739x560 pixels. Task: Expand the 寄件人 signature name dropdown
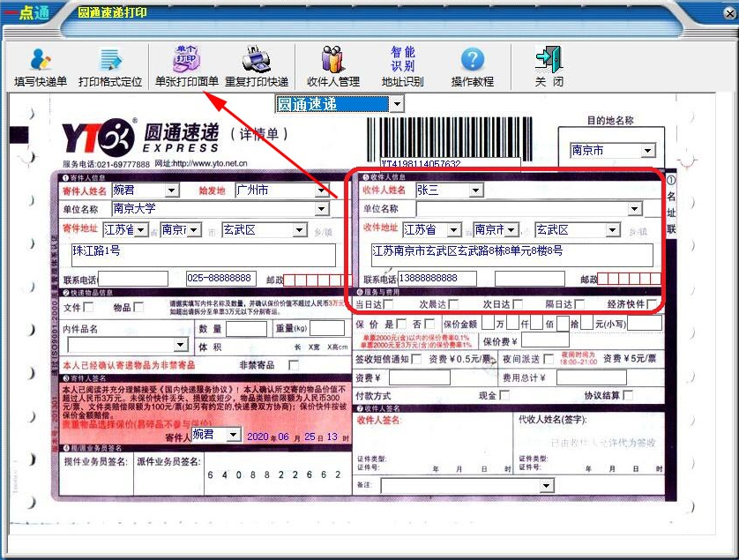tap(234, 435)
